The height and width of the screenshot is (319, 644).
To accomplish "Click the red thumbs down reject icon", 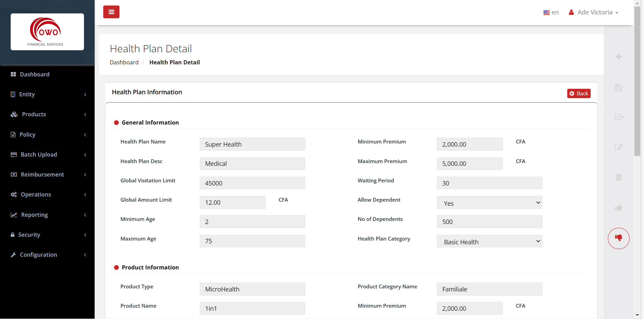I will click(x=619, y=238).
